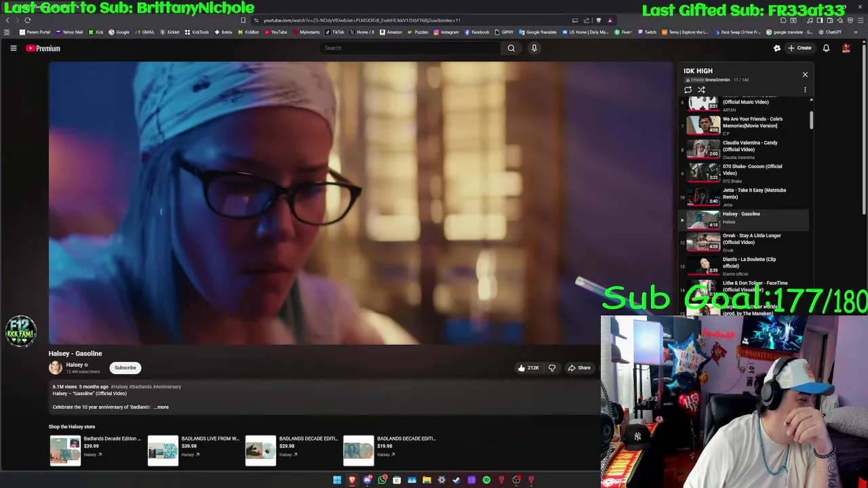Play Diam's - La Boulette playlist video

[744, 266]
